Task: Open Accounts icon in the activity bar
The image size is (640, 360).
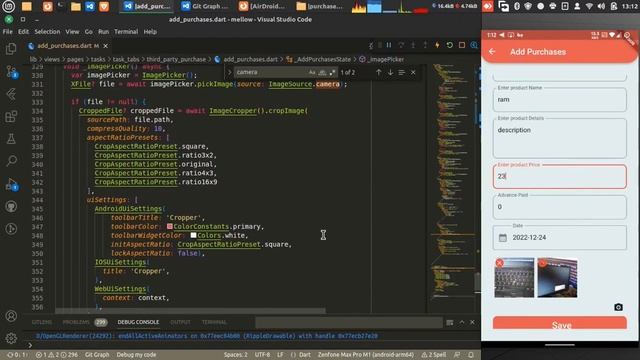Action: tap(11, 316)
